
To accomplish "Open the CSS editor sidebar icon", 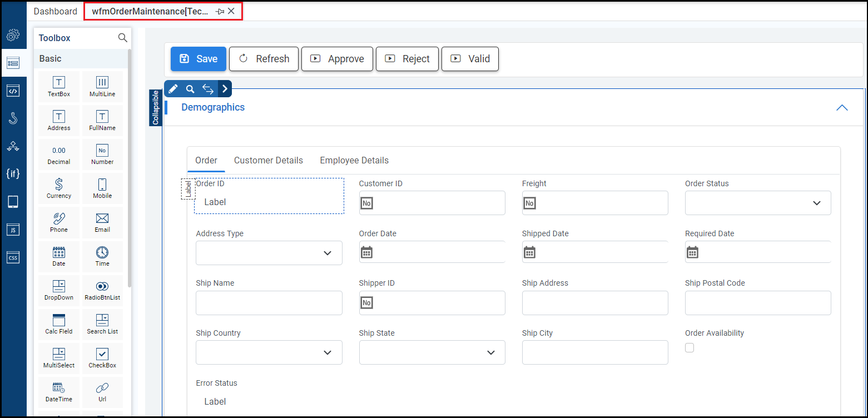I will [x=13, y=257].
